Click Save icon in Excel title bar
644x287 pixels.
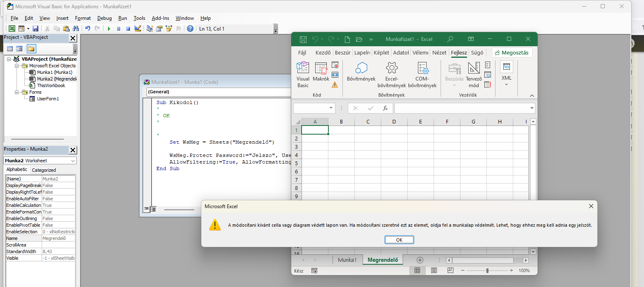point(303,39)
